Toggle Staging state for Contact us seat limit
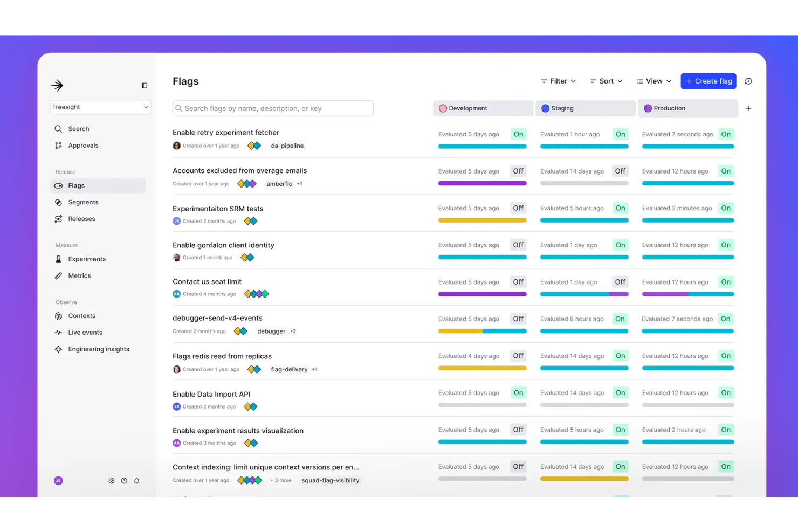The image size is (798, 532). coord(620,282)
